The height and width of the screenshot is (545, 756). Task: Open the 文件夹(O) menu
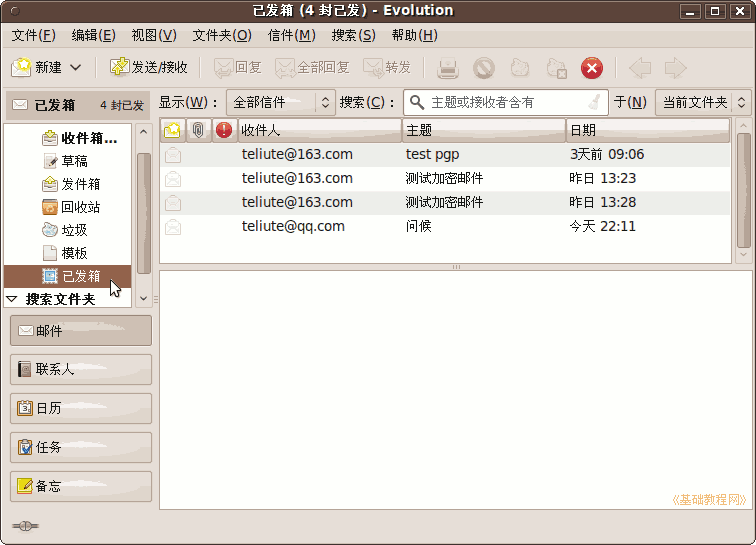(x=222, y=35)
